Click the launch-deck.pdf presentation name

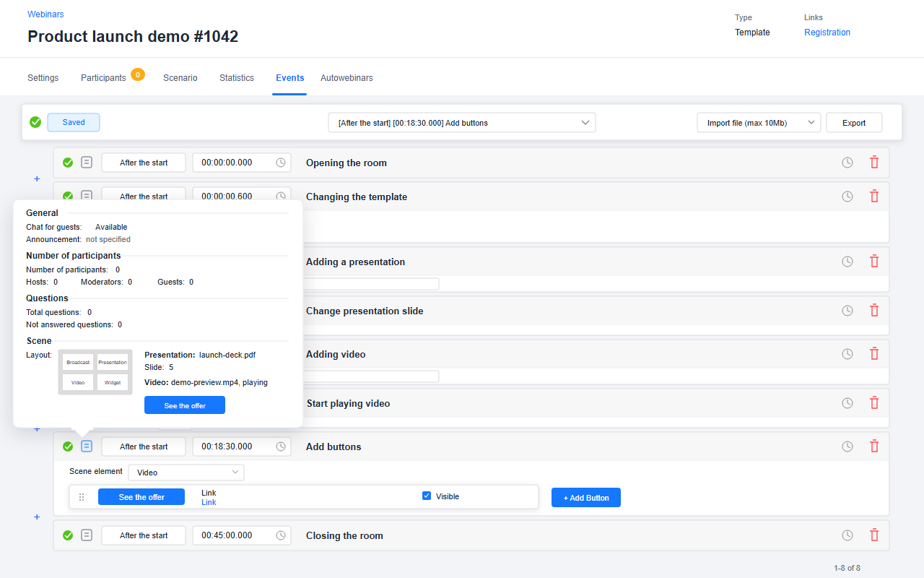click(227, 355)
